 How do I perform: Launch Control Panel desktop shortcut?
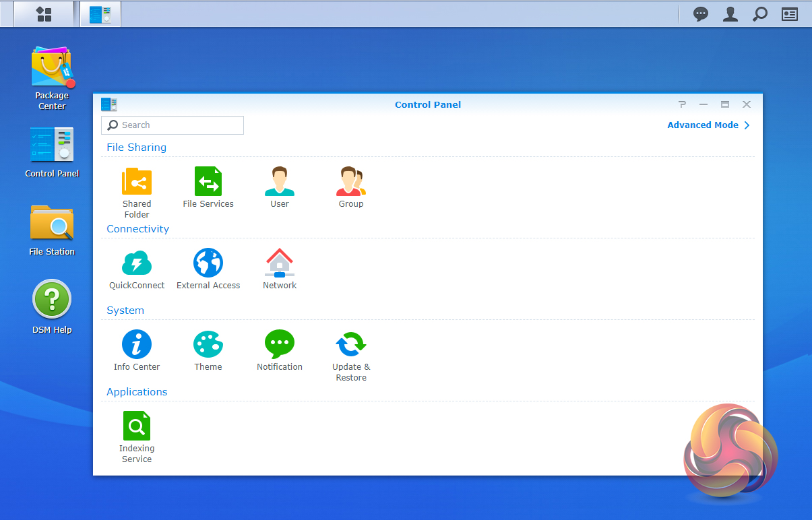click(52, 152)
